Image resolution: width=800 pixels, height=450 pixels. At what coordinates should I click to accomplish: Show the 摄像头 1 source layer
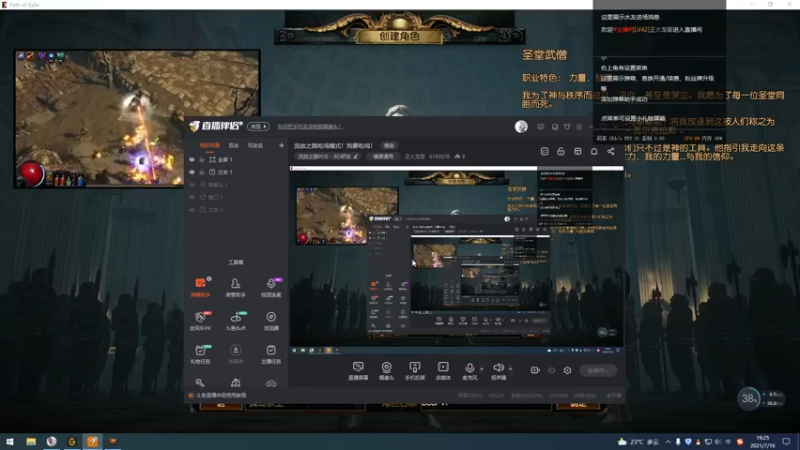coord(192,185)
